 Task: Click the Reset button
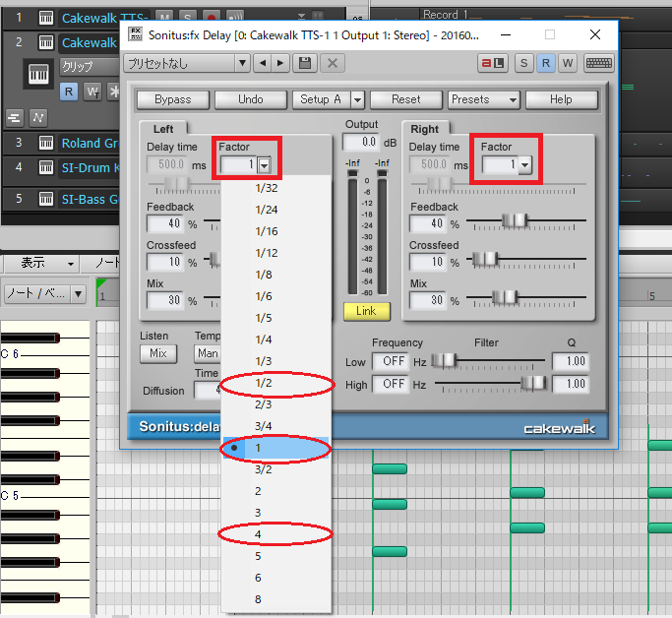406,99
